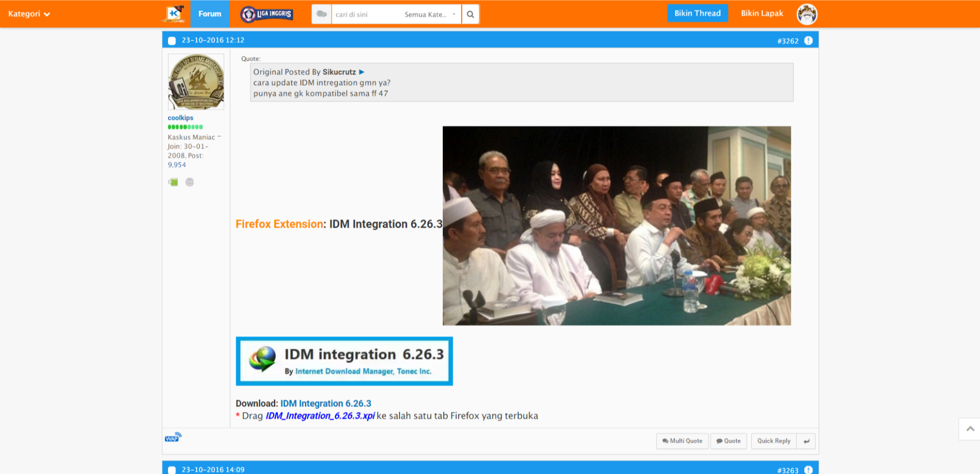The image size is (980, 474).
Task: Select text 'punya ane gk kompatibel sama ff 47'
Action: tap(321, 94)
